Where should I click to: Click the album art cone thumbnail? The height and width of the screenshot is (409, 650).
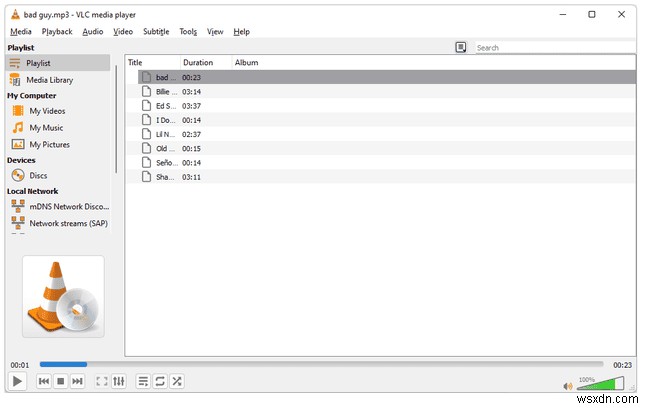[63, 296]
